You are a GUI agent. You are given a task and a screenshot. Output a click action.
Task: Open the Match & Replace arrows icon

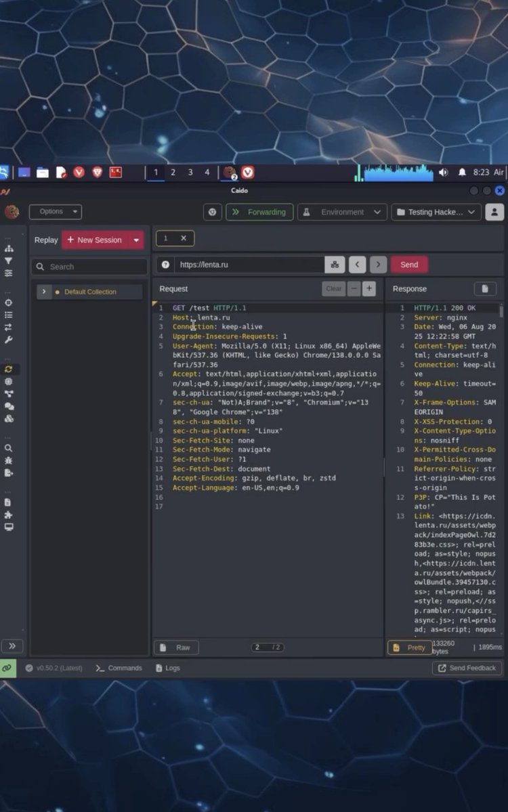click(x=9, y=327)
